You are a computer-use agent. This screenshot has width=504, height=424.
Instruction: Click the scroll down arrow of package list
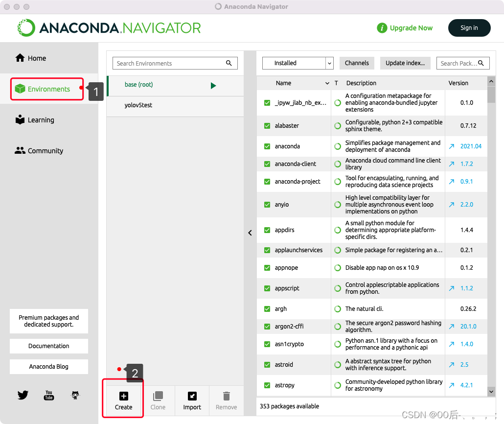coord(491,392)
